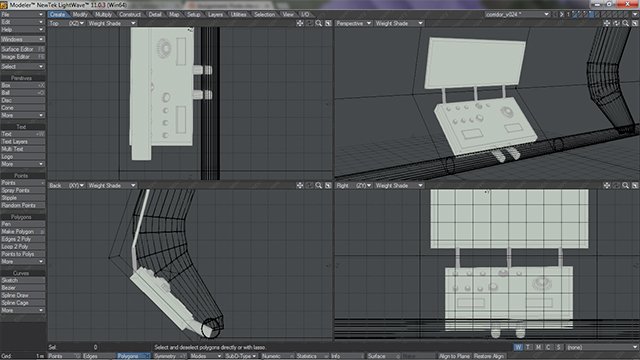
Task: Open the comdor_v024 object dropdown
Action: pos(517,14)
